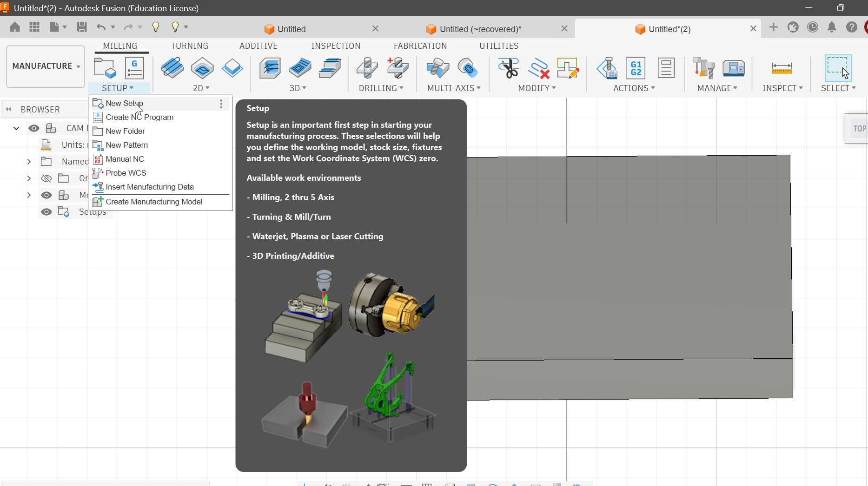Click the TOP face of the ViewCube
Viewport: 868px width, 486px height.
click(858, 129)
